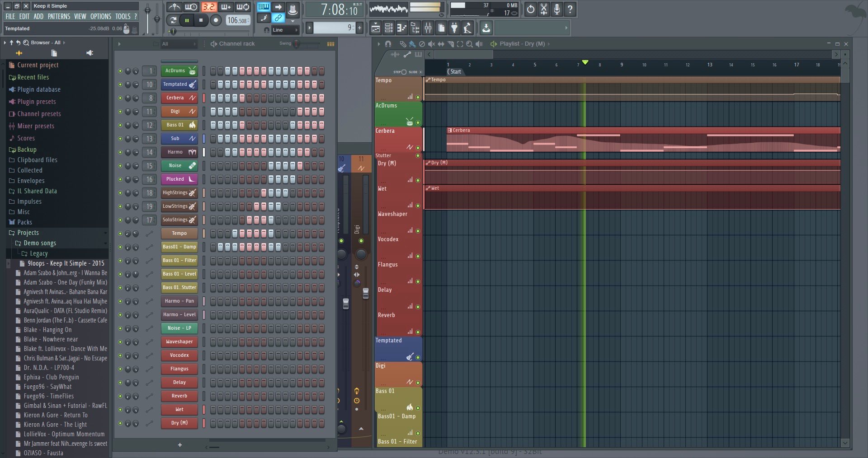Click the Slice scissors icon in toolbar
The height and width of the screenshot is (458, 868).
point(544,9)
